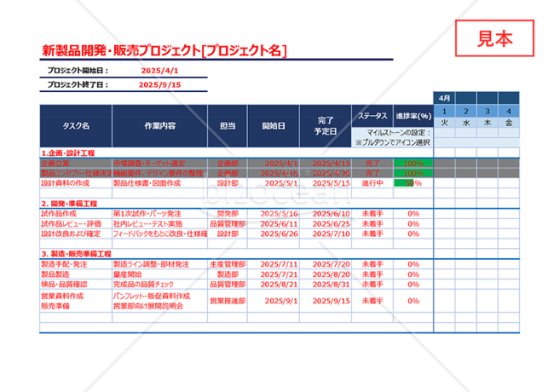Click 100% progress bar for 製品コンセプト row

tap(413, 173)
